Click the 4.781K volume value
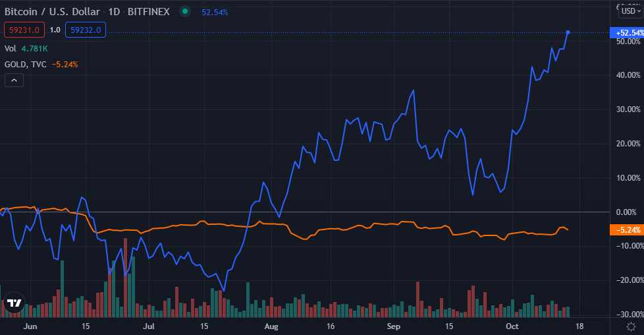This screenshot has width=644, height=335. (x=34, y=49)
